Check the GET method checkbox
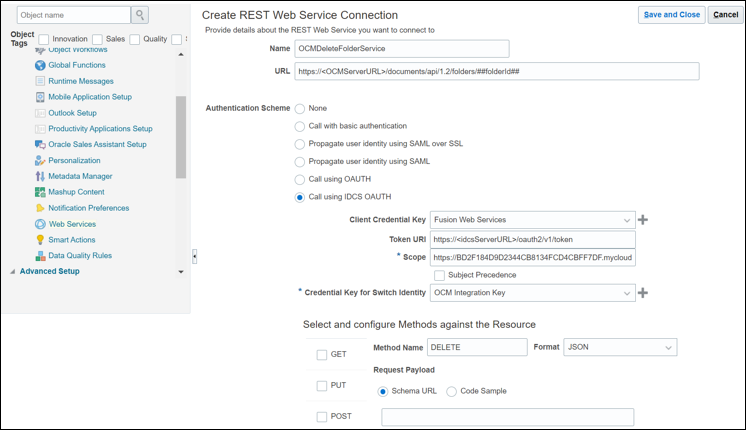The image size is (746, 430). click(x=322, y=354)
